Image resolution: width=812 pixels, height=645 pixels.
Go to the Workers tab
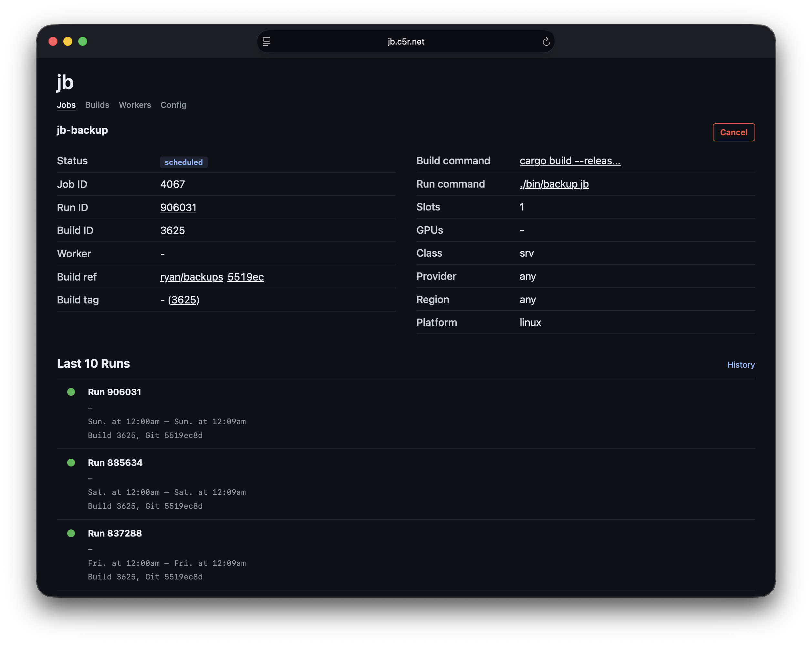(x=135, y=105)
